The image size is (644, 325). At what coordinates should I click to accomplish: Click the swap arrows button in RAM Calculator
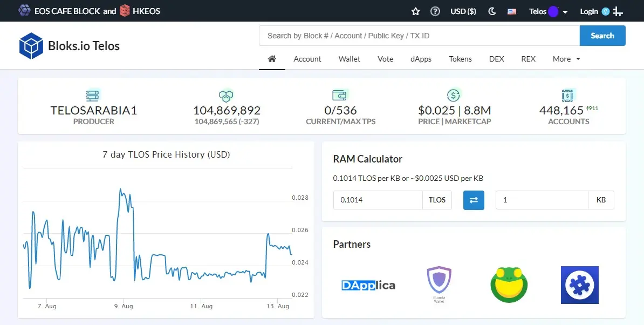[474, 200]
